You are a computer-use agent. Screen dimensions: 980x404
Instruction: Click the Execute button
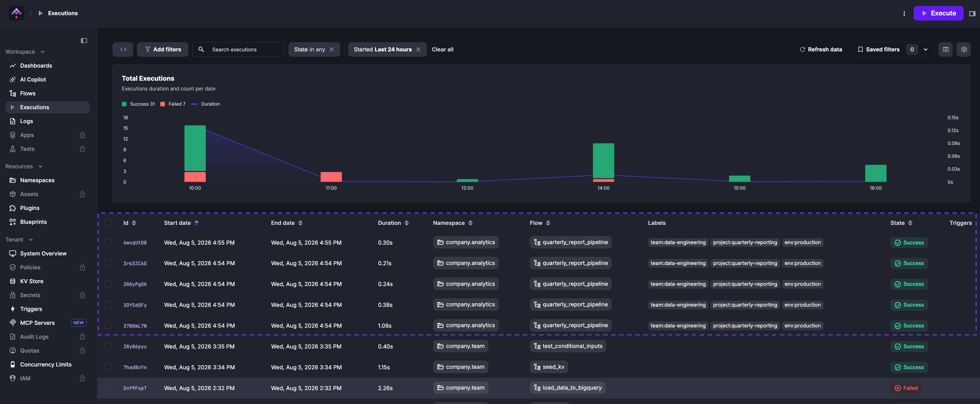(x=938, y=13)
